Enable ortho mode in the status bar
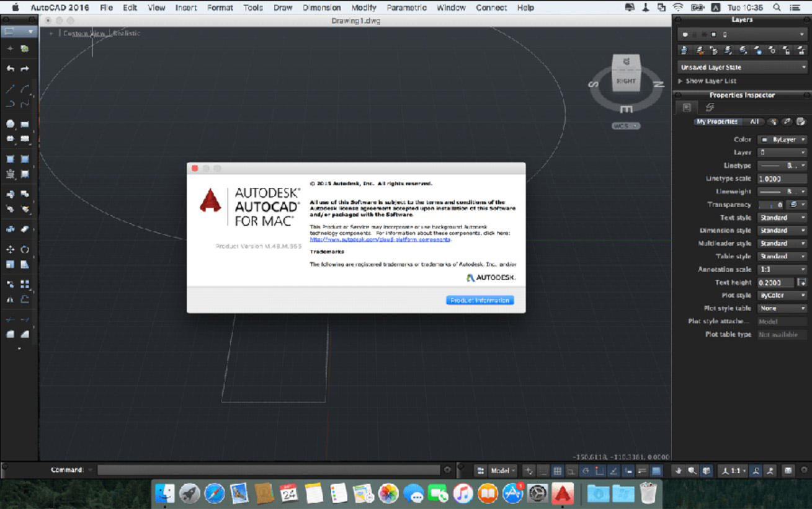Viewport: 812px width, 509px height. coord(571,470)
